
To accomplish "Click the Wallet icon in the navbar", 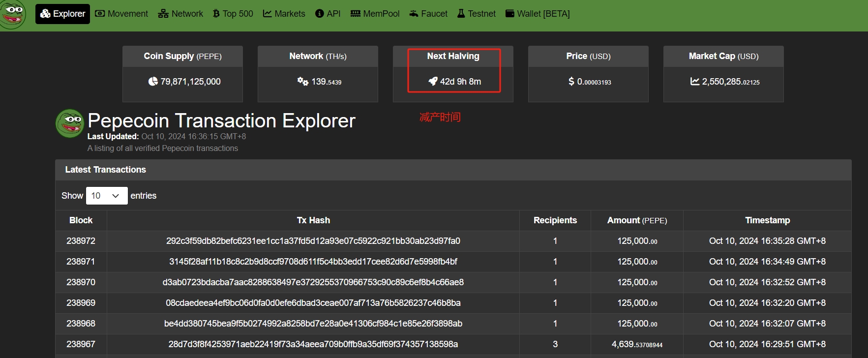I will coord(510,14).
